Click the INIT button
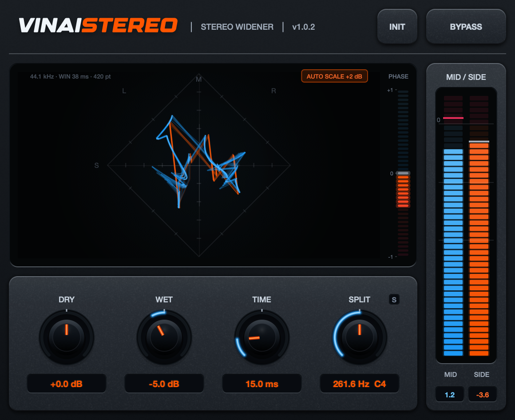Image resolution: width=515 pixels, height=420 pixels. 397,27
